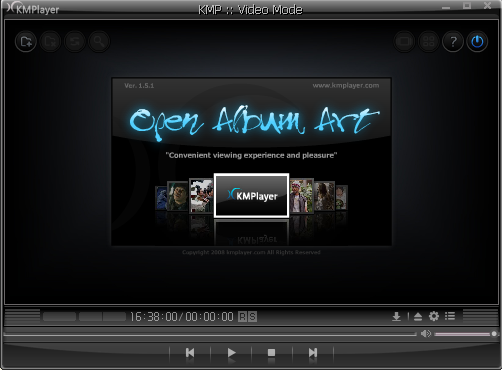This screenshot has height=370, width=502.
Task: Toggle the R repeat indicator
Action: coord(242,316)
